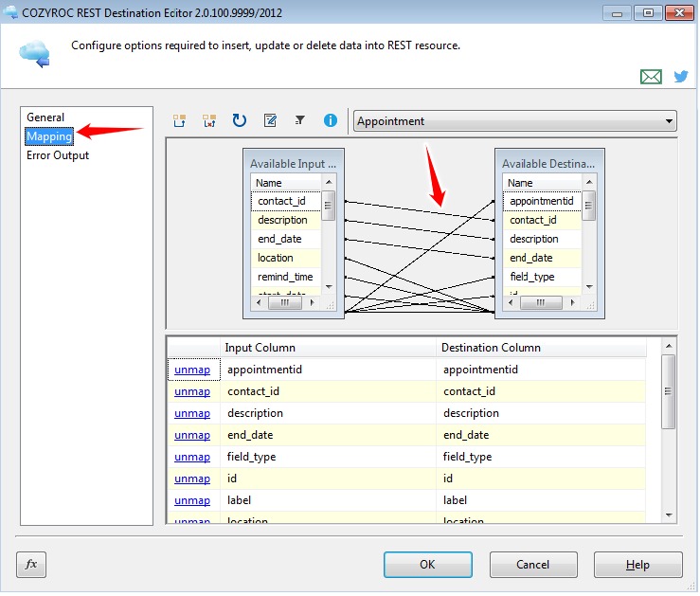Image resolution: width=700 pixels, height=596 pixels.
Task: Select the Error Output page
Action: click(x=58, y=155)
